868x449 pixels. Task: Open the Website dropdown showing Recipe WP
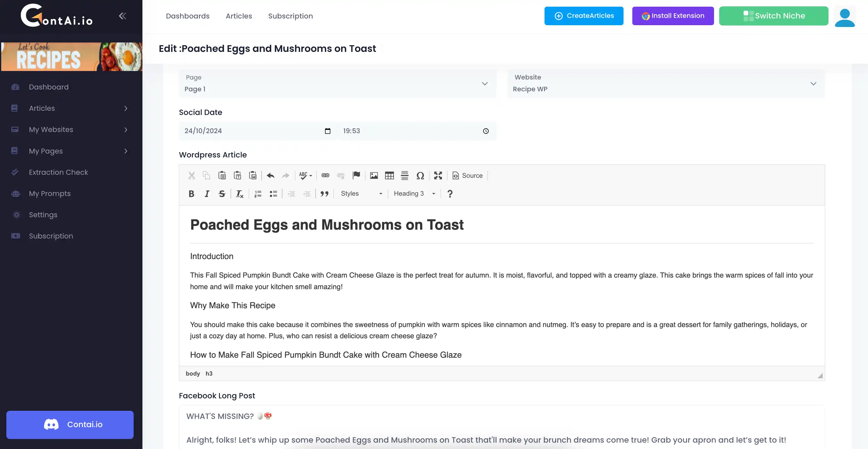point(666,83)
